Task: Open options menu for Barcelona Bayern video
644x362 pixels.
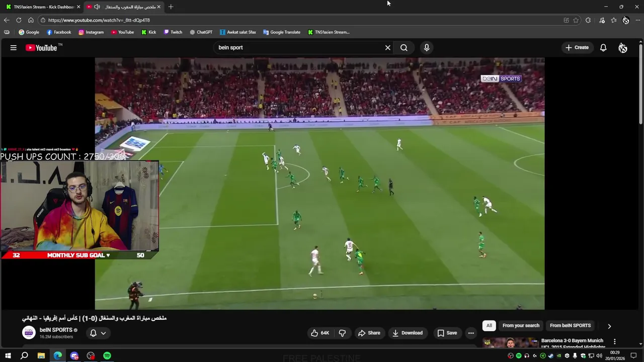Action: [614, 341]
